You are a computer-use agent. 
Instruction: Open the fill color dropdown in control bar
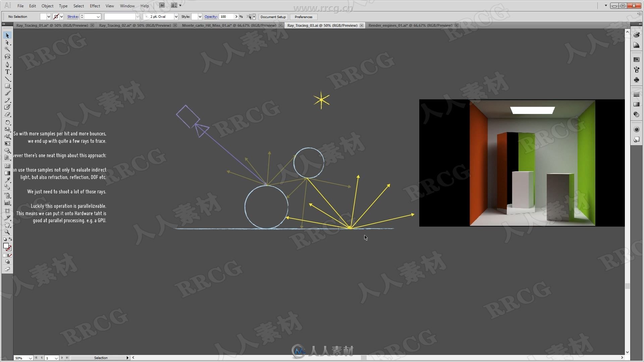click(x=49, y=17)
